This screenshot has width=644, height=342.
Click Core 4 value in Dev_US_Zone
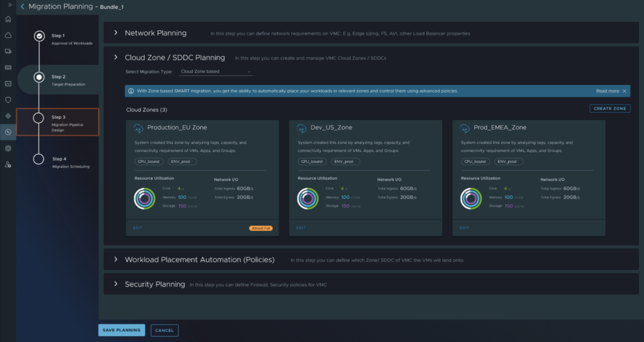(x=342, y=189)
